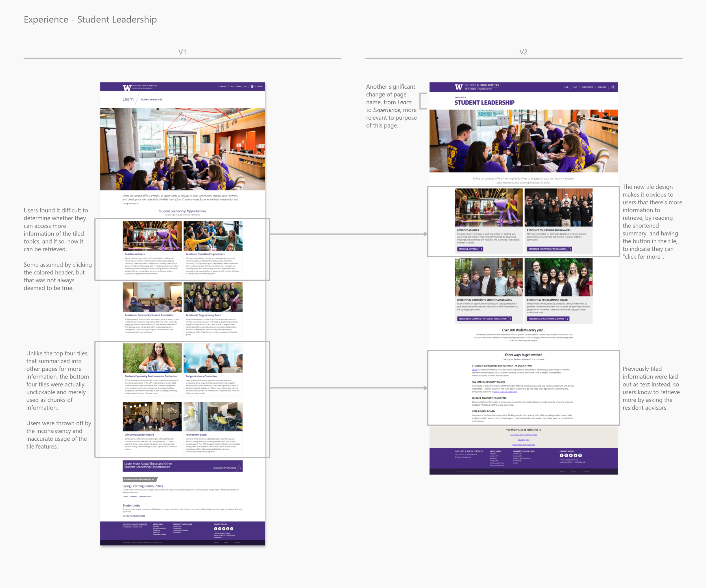Screen dimensions: 706x588
Task: Click the search icon in V1 header
Action: tap(252, 86)
